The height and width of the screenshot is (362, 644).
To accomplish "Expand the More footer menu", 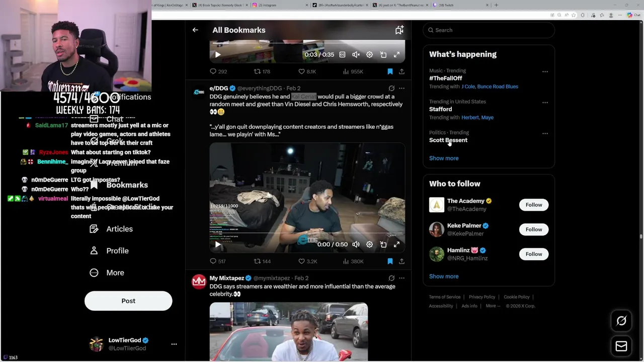I will click(493, 306).
